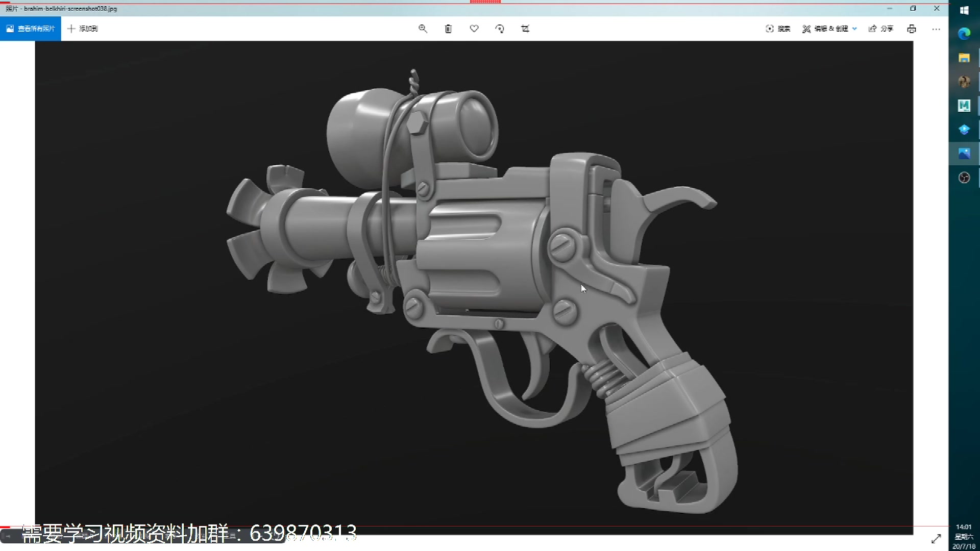Open the Windows Start menu
Screen dimensions: 980x551
[x=964, y=10]
